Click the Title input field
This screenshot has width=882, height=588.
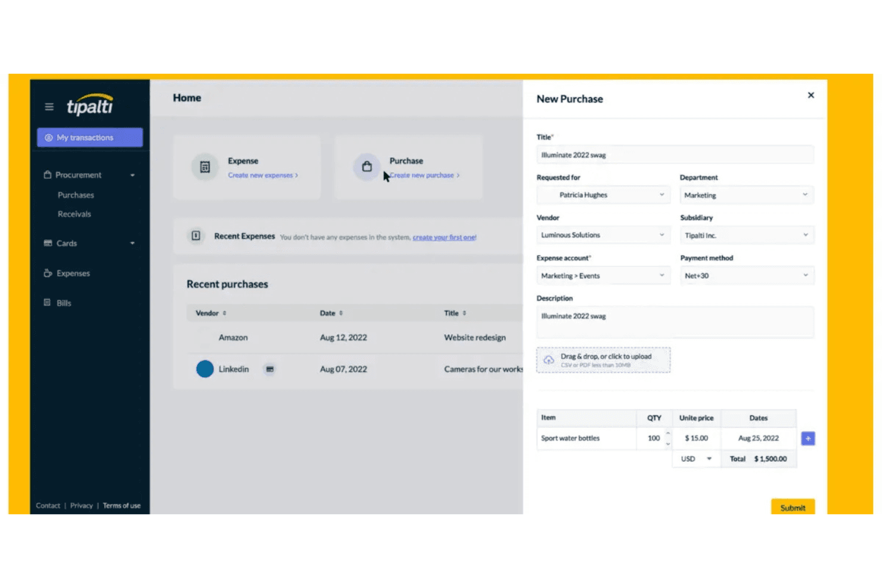coord(675,155)
